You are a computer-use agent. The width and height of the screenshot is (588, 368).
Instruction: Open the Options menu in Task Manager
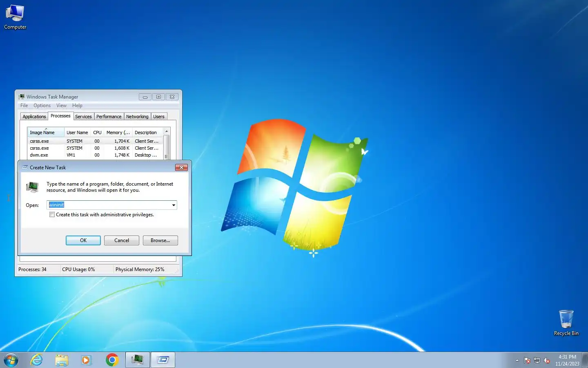point(42,105)
